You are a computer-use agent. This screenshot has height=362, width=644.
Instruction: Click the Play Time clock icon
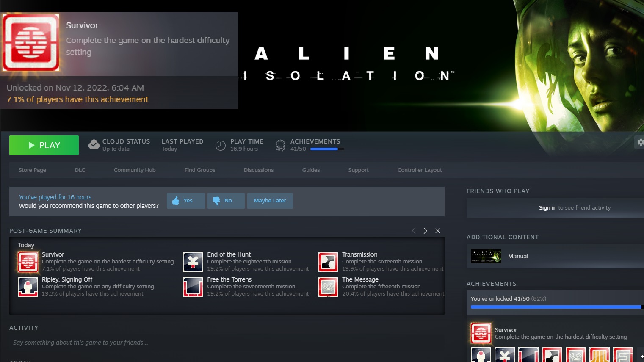click(x=221, y=145)
